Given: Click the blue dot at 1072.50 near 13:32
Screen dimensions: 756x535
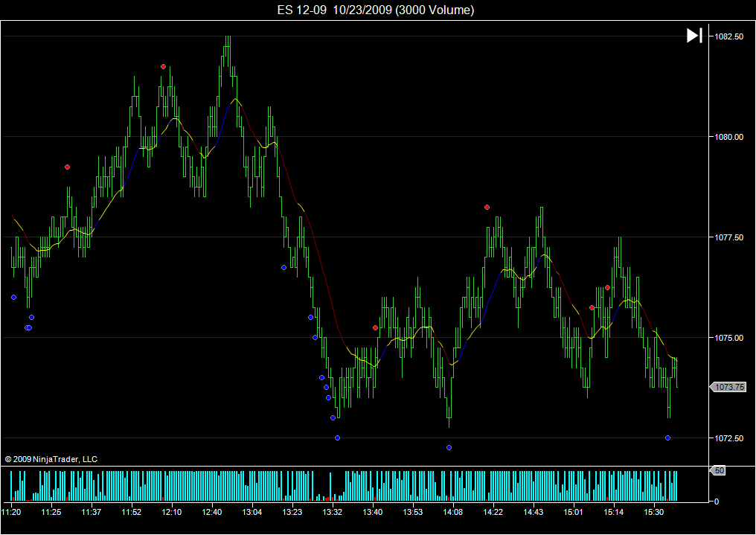Looking at the screenshot, I should point(338,438).
